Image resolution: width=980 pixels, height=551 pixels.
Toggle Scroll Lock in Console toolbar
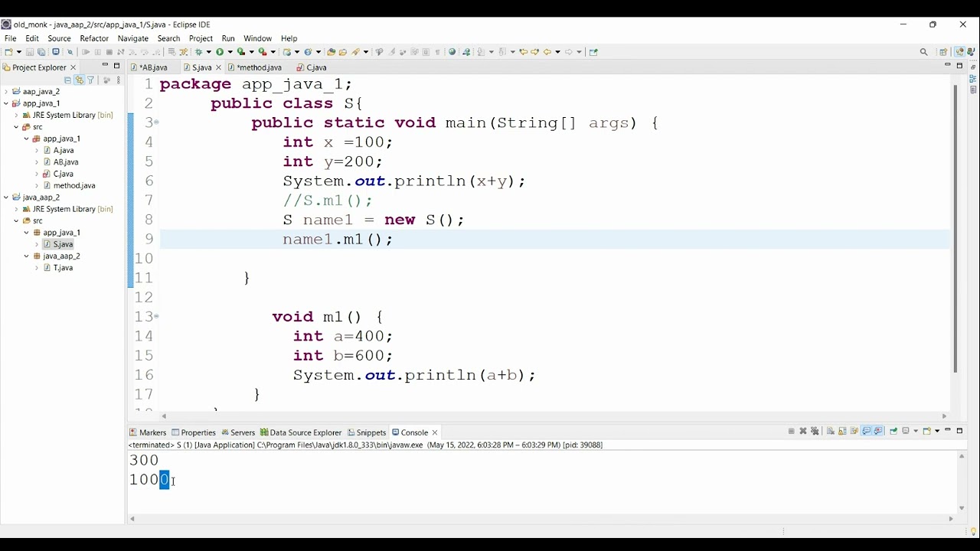(842, 432)
